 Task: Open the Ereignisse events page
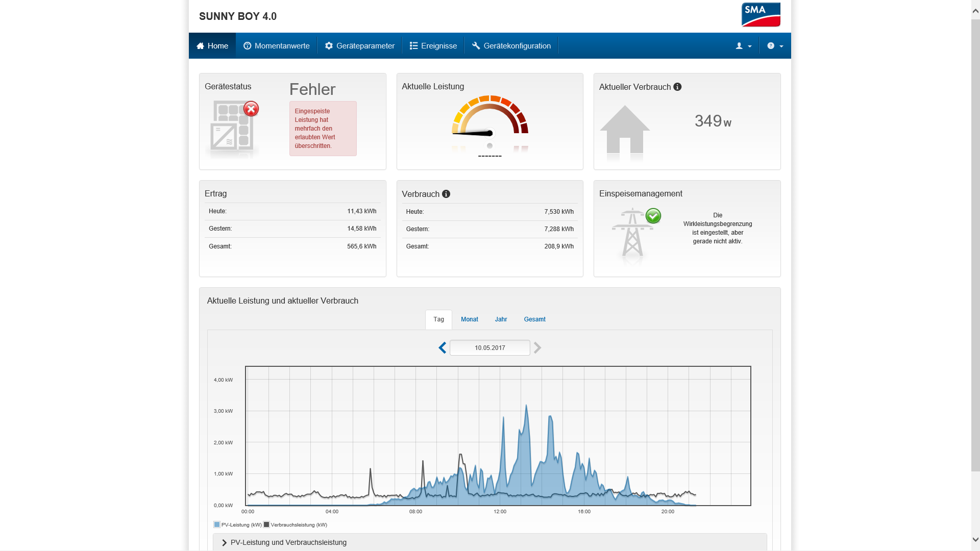click(x=433, y=46)
